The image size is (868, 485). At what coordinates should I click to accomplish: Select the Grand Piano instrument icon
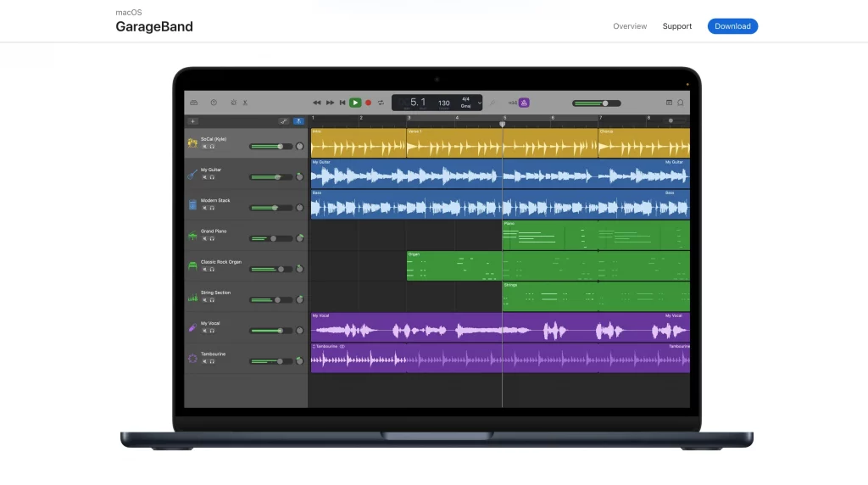point(192,236)
